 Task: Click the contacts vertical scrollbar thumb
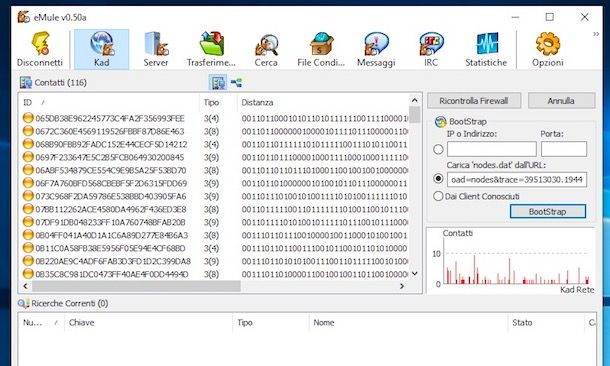[x=415, y=114]
